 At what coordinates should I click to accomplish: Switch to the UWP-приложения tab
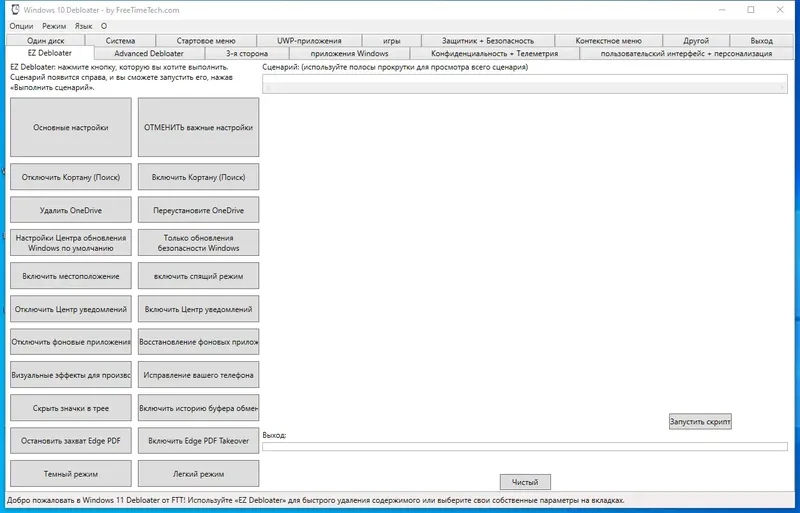(x=309, y=40)
